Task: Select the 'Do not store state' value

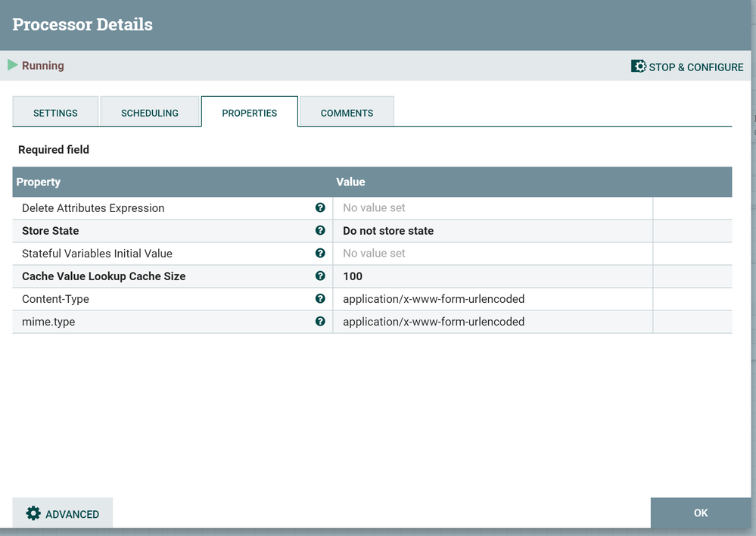Action: pos(388,231)
